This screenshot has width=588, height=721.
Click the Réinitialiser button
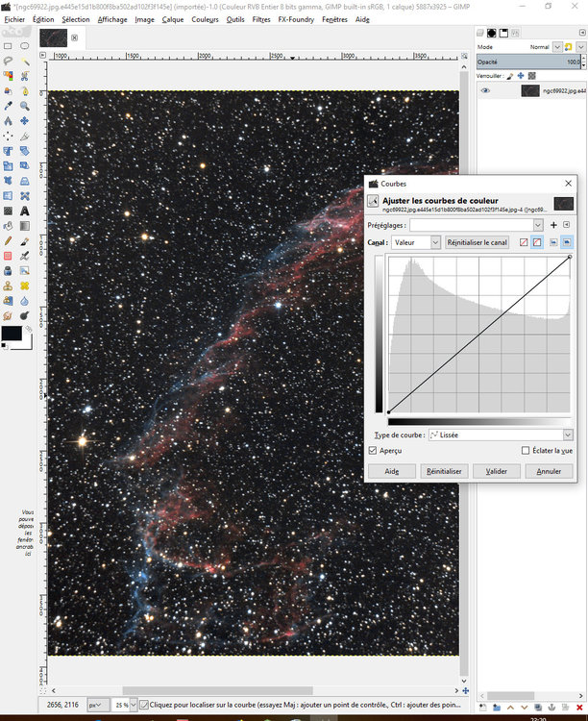pyautogui.click(x=444, y=471)
